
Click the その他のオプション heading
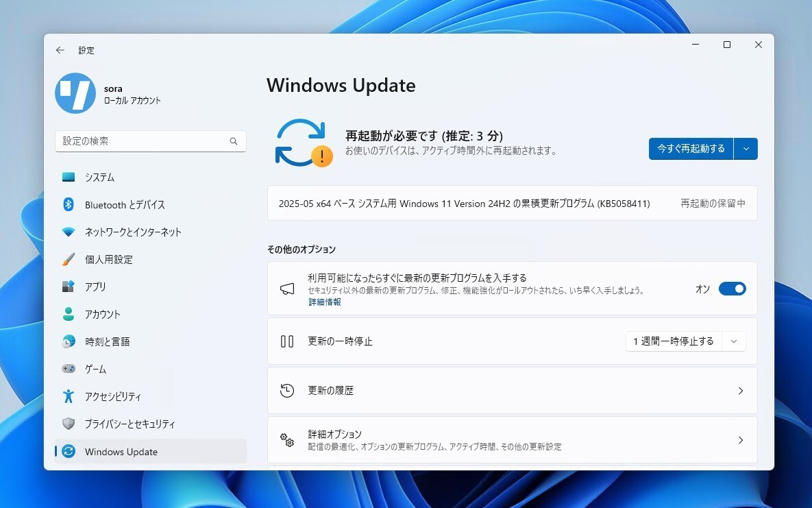[x=302, y=250]
